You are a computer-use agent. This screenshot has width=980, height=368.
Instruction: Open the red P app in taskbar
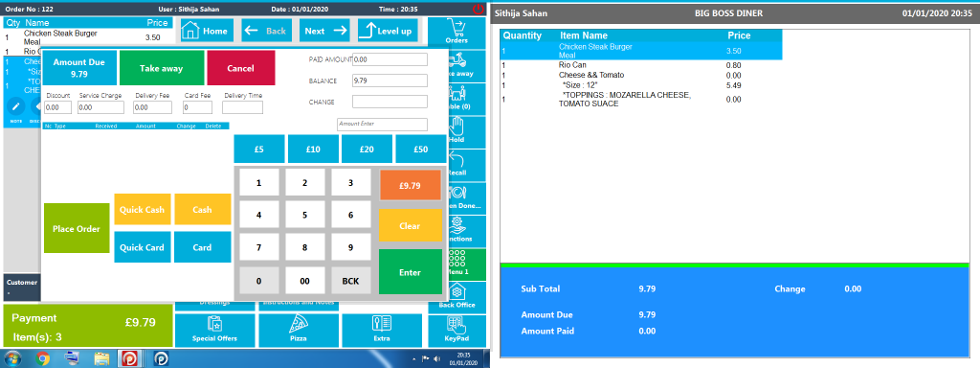point(130,358)
